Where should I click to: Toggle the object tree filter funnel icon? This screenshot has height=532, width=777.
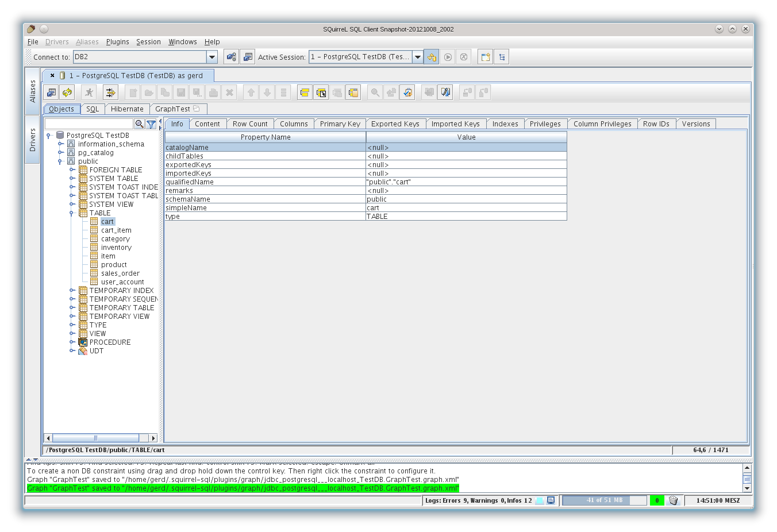point(151,123)
